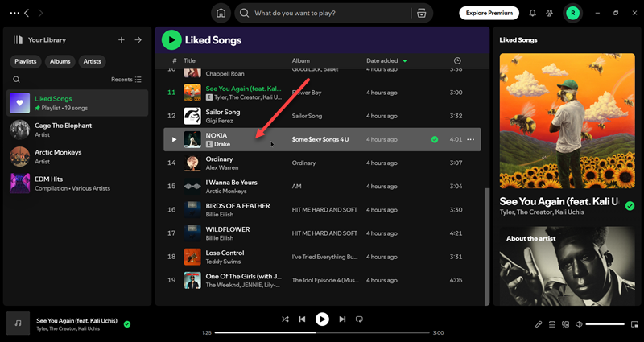Screen dimensions: 644x342
Task: Select BIRDS OF A FEATHER track
Action: tap(237, 206)
